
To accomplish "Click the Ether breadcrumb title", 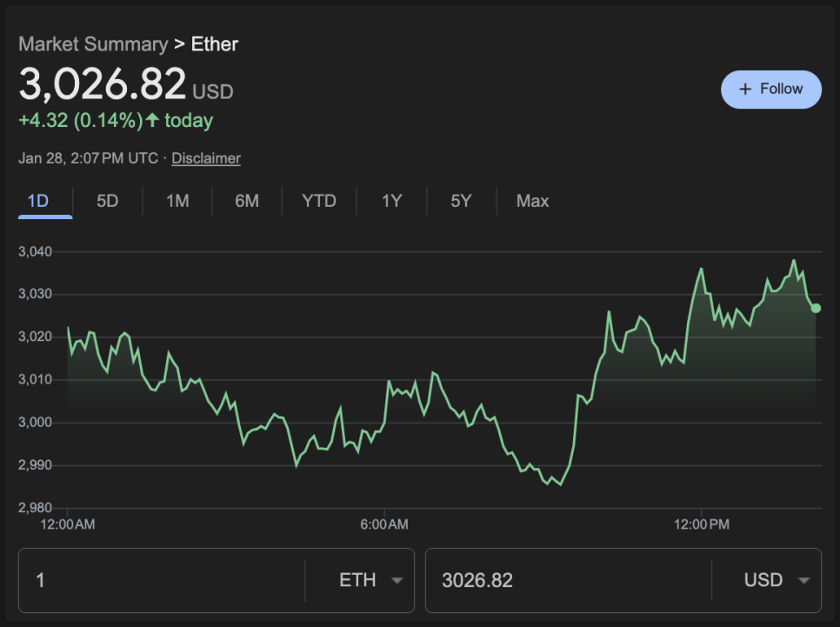I will point(215,44).
